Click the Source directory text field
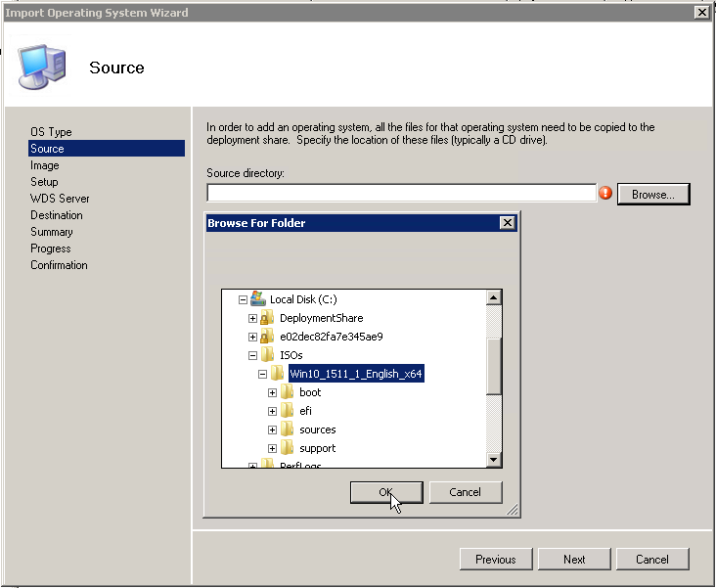This screenshot has height=588, width=716. [x=401, y=194]
